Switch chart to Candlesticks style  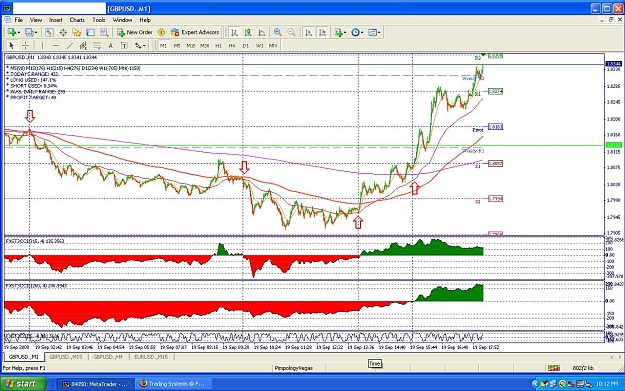point(248,32)
